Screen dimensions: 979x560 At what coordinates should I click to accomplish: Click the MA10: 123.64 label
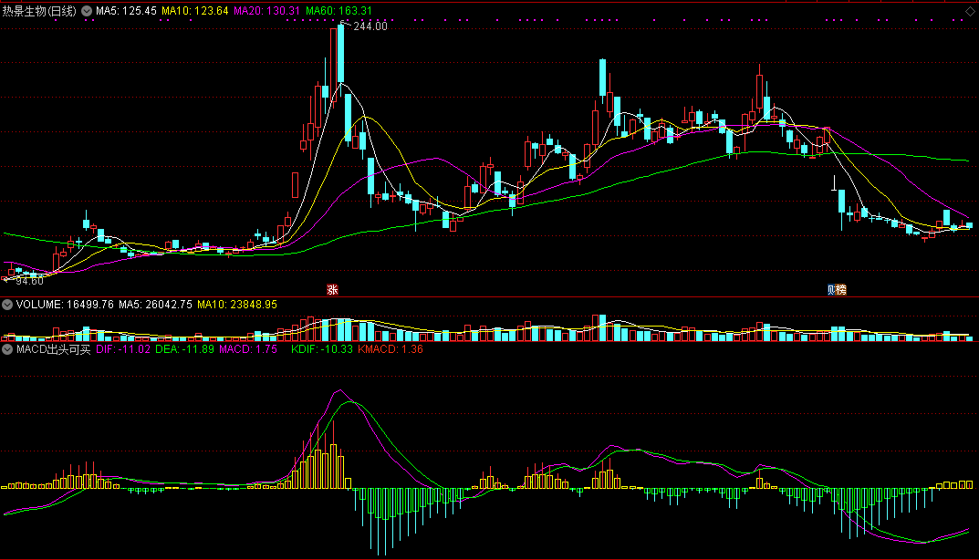(195, 11)
